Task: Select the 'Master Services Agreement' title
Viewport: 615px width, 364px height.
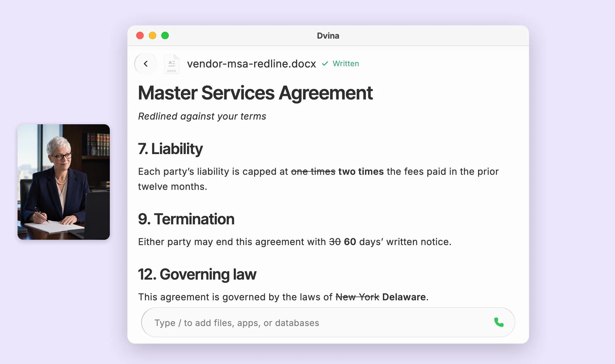Action: (255, 93)
